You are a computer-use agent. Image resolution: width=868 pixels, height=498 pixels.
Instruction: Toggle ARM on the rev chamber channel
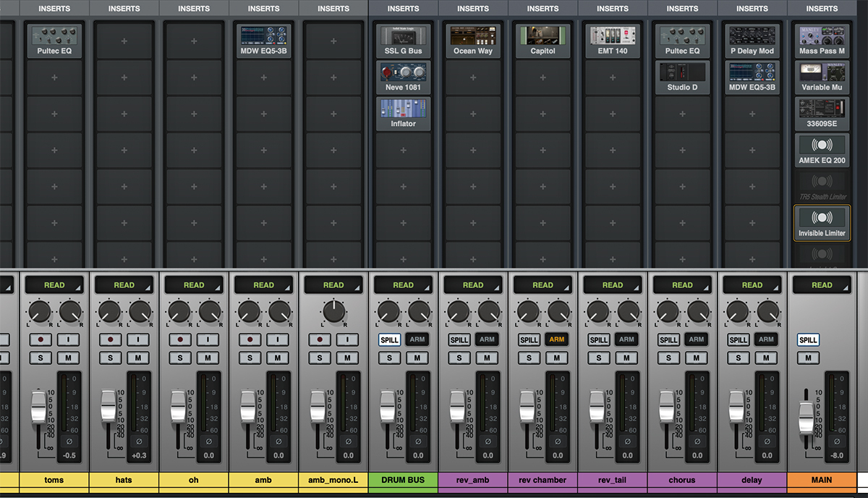click(557, 339)
